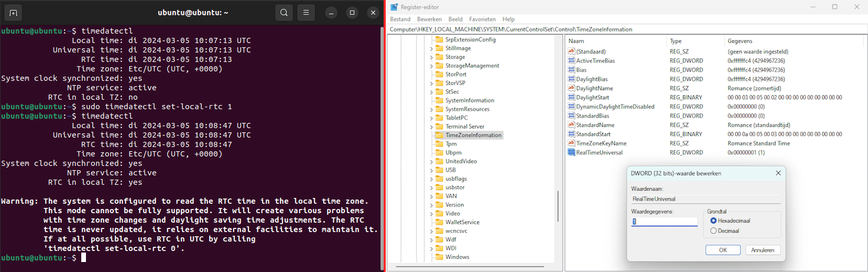Click the ActiveTimeBias DWORD icon
This screenshot has width=868, height=272.
571,60
